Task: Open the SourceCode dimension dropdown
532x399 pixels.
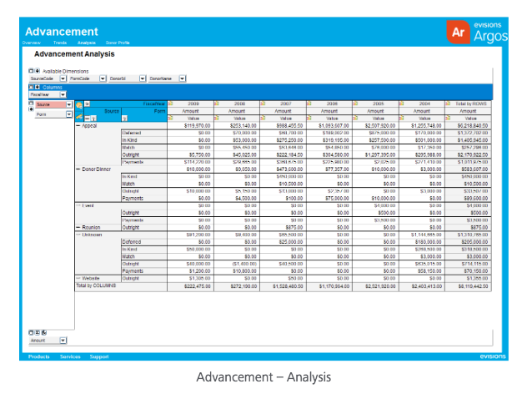Action: point(63,78)
